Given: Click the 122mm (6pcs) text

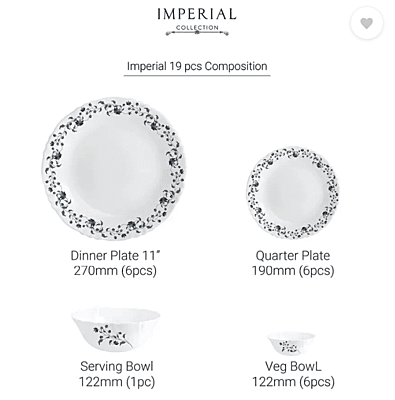Looking at the screenshot, I should [x=293, y=382].
